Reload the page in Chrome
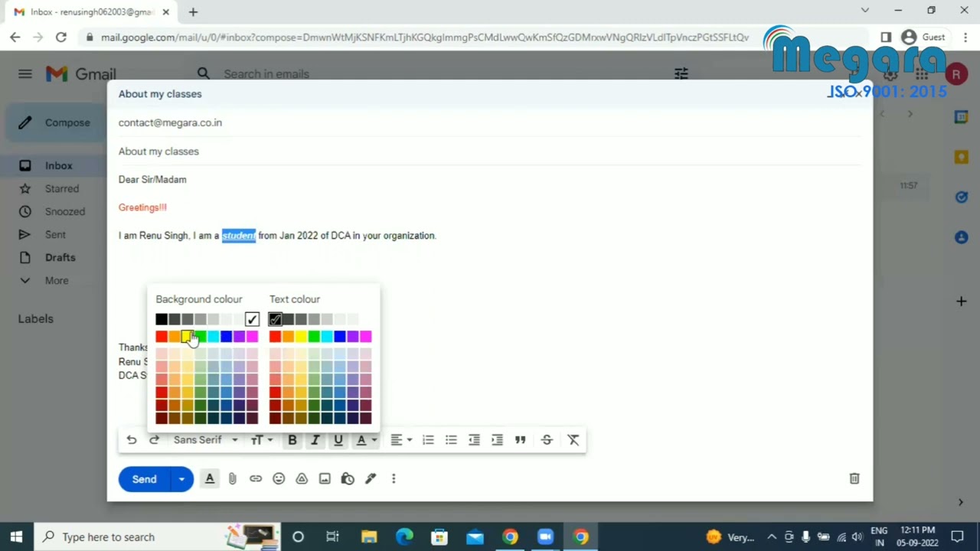 (x=61, y=37)
